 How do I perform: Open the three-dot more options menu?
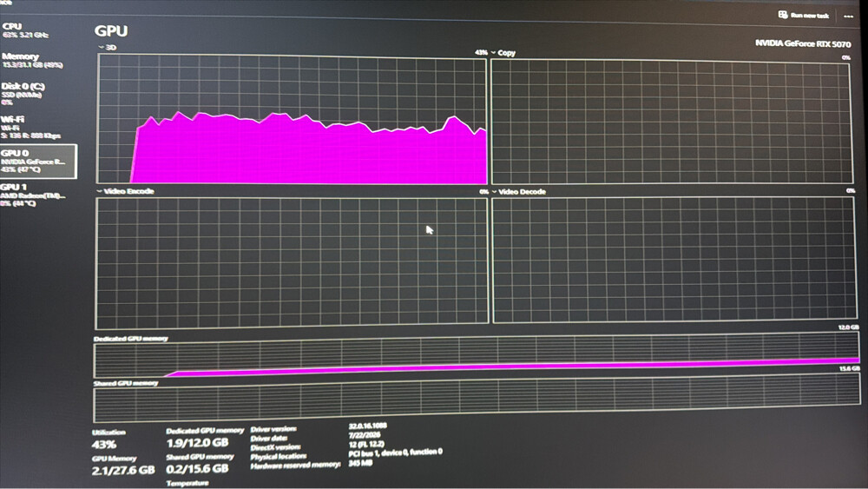coord(848,17)
